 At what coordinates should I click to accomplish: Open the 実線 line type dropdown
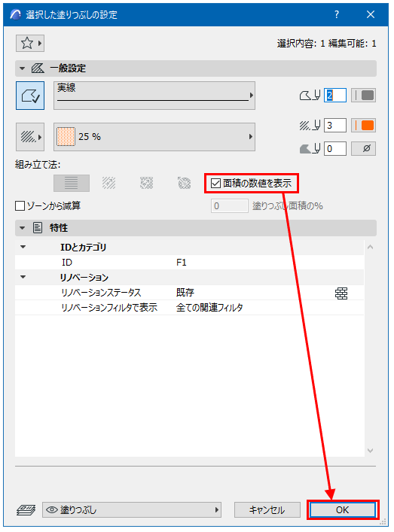(154, 96)
